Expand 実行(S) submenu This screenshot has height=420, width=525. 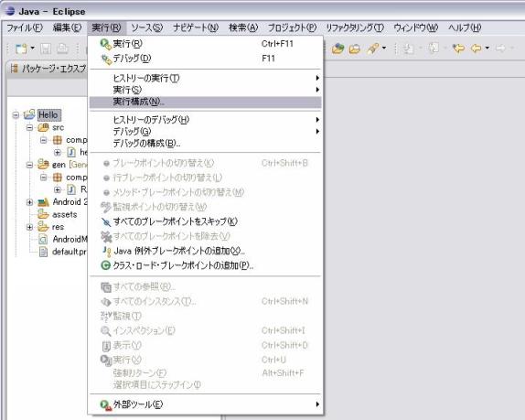click(x=205, y=90)
